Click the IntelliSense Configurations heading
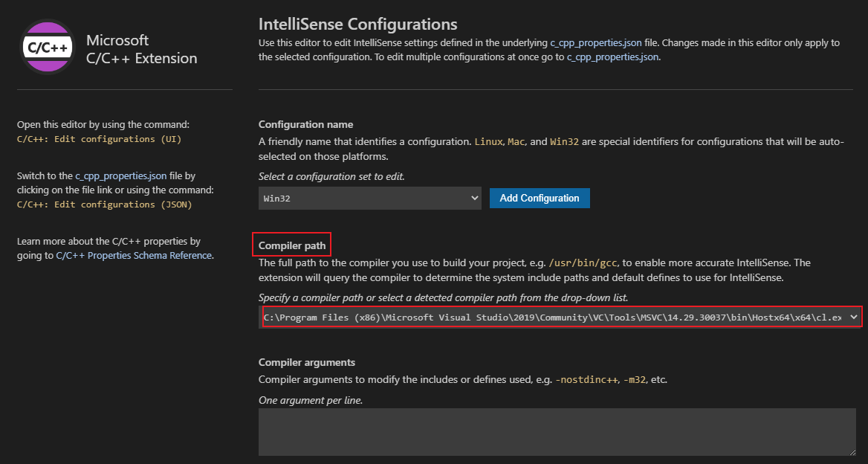Screen dimensions: 868x464 357,25
